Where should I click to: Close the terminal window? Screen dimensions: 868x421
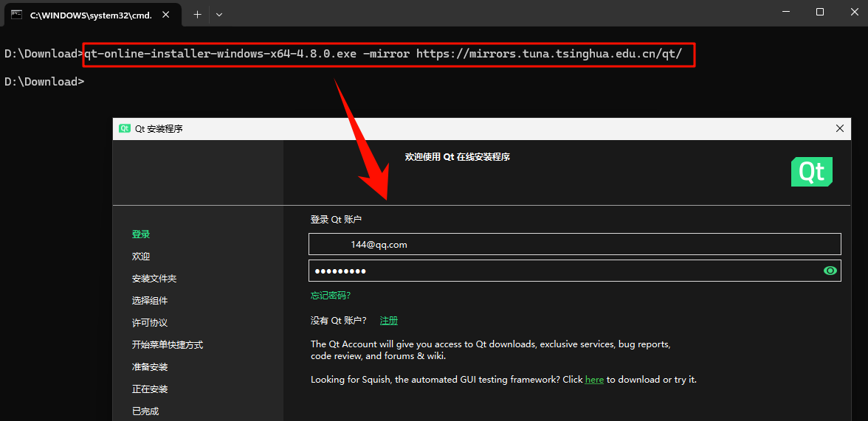coord(853,13)
